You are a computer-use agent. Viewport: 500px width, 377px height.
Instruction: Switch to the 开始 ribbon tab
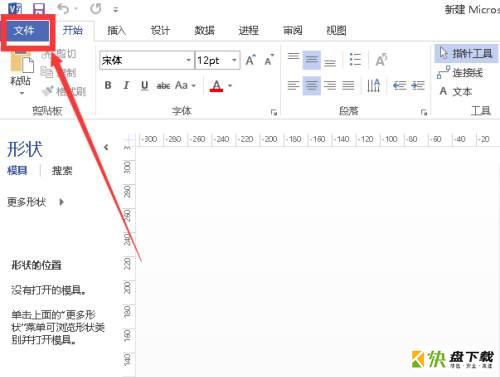73,31
